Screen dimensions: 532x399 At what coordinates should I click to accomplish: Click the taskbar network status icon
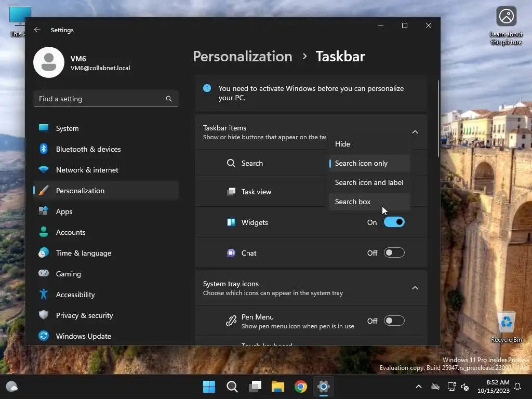pyautogui.click(x=452, y=387)
